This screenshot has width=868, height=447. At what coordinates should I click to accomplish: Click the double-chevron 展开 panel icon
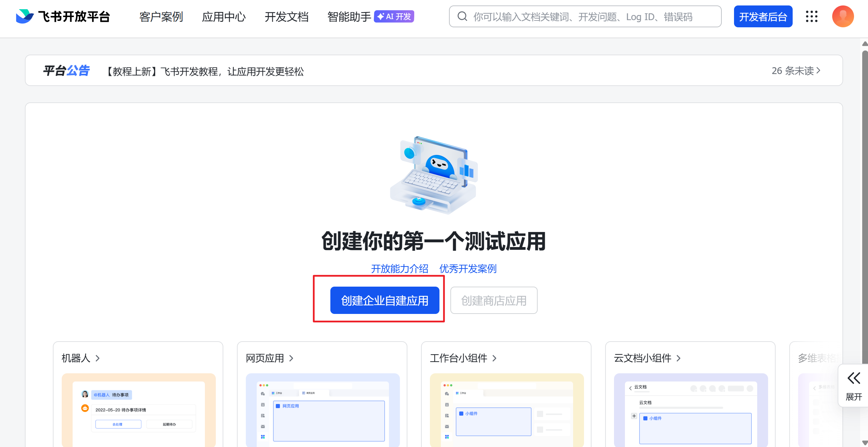854,378
